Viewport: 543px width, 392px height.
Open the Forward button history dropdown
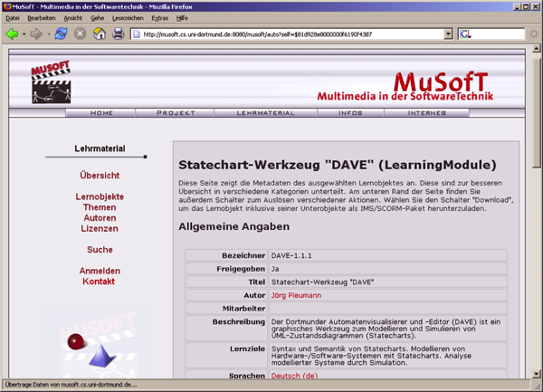[x=49, y=33]
